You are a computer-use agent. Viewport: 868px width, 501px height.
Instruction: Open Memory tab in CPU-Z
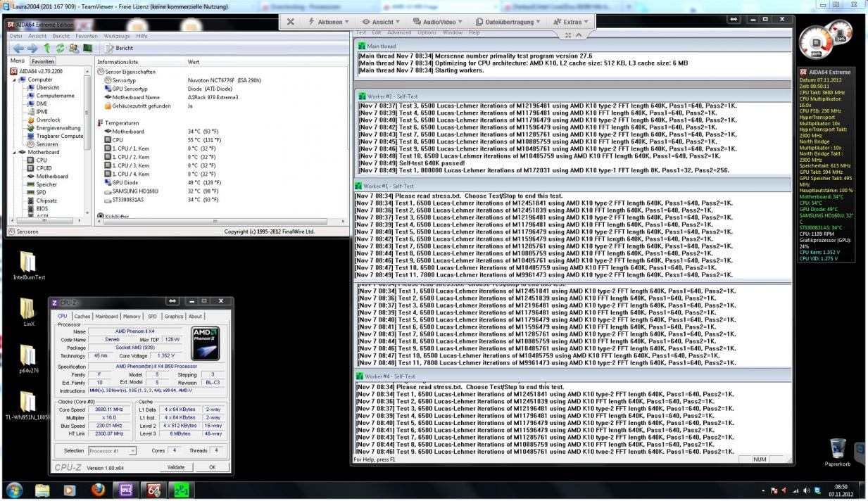tap(132, 317)
